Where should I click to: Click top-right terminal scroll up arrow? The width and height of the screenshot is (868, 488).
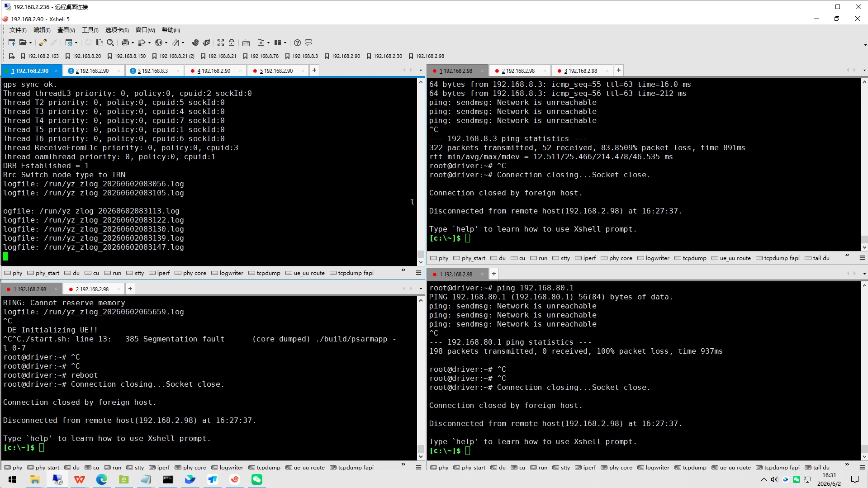click(864, 82)
